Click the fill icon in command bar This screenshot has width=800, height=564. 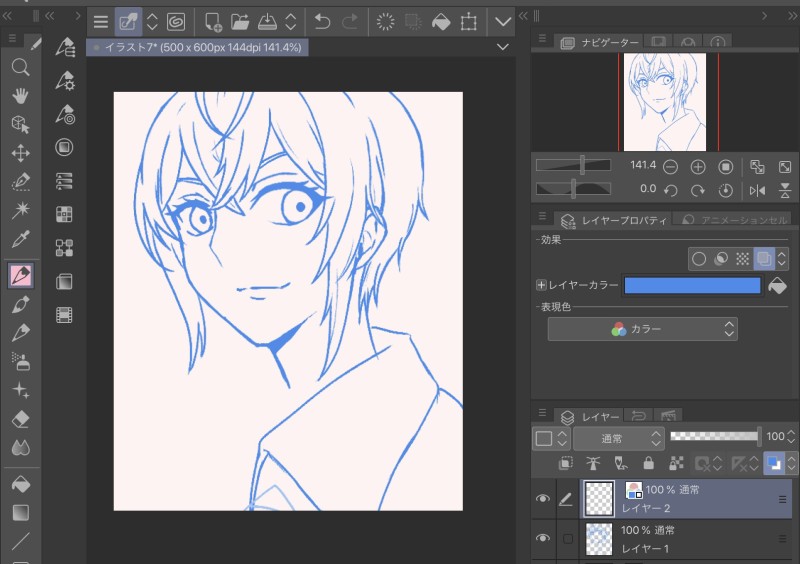coord(441,22)
